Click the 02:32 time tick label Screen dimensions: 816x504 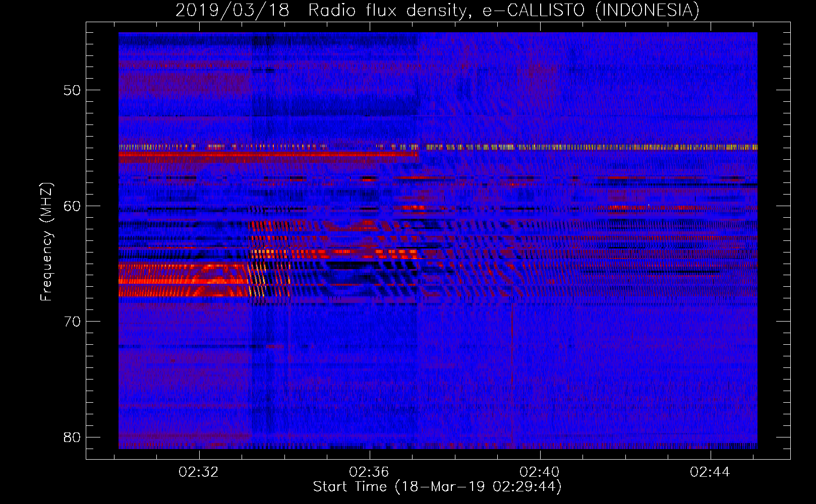pos(199,472)
